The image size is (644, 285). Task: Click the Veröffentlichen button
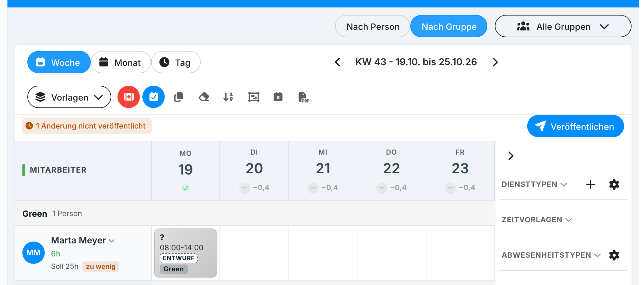(x=575, y=126)
